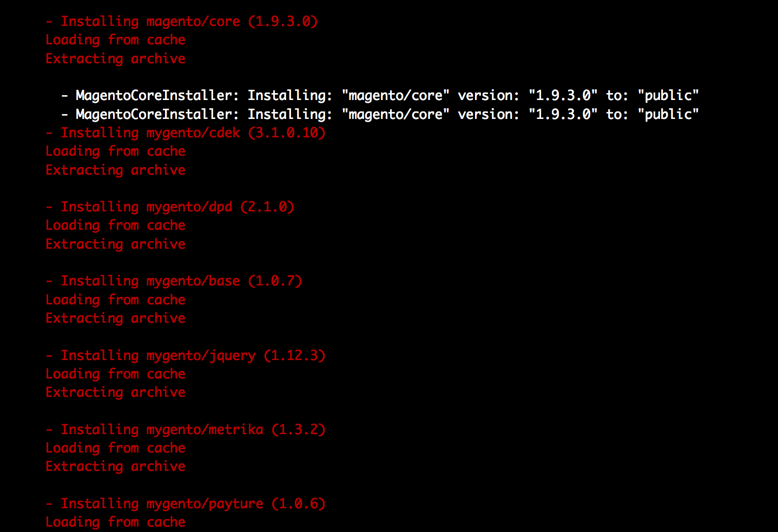Click "Extracting archive" under mygento/base
The image size is (778, 532).
(115, 318)
